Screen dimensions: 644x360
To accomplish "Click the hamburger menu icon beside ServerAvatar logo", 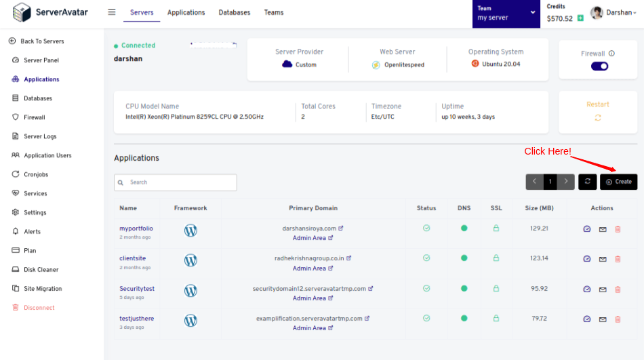I will [x=111, y=12].
